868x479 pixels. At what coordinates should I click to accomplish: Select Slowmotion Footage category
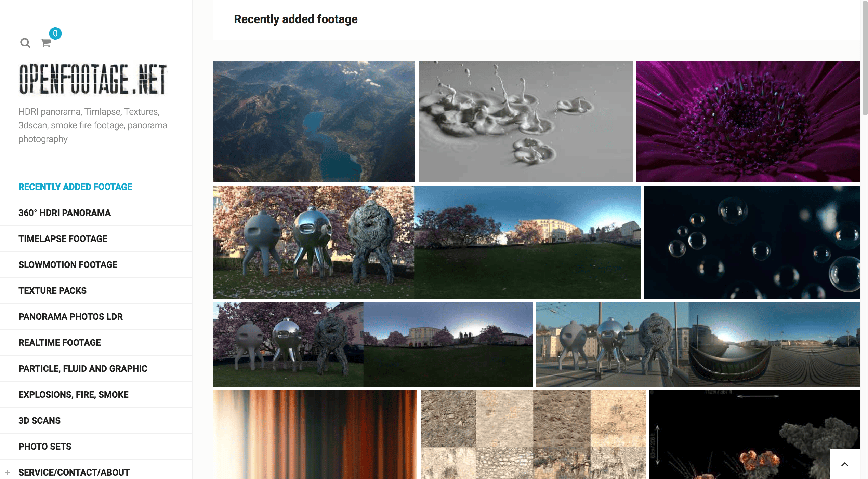pyautogui.click(x=68, y=265)
